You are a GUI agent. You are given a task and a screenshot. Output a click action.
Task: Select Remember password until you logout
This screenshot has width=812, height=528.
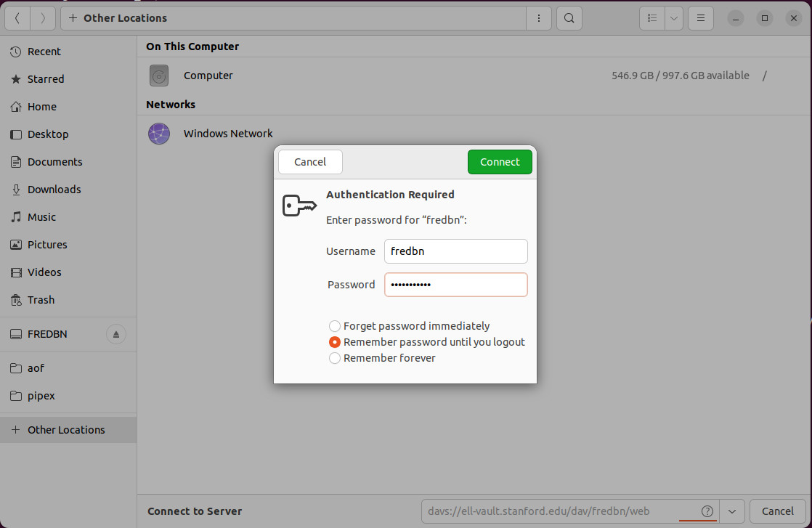tap(335, 342)
